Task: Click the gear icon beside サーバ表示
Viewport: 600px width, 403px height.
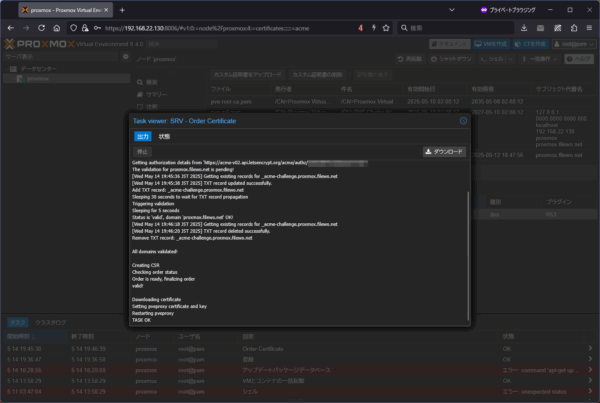Action: click(126, 57)
